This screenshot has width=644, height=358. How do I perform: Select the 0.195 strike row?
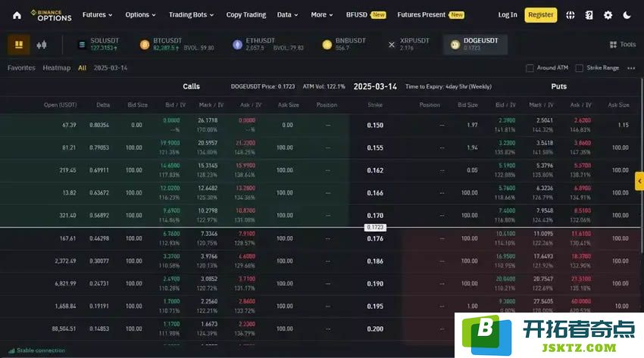[x=320, y=307]
